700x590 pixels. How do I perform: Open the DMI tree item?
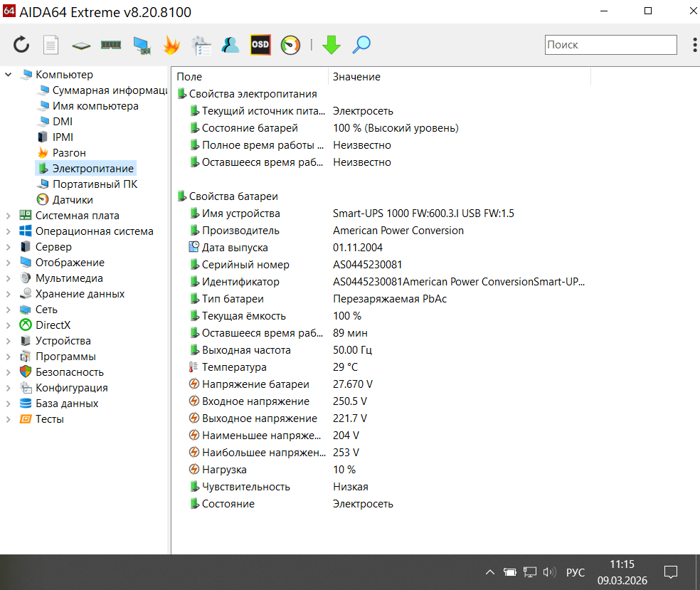pyautogui.click(x=63, y=122)
